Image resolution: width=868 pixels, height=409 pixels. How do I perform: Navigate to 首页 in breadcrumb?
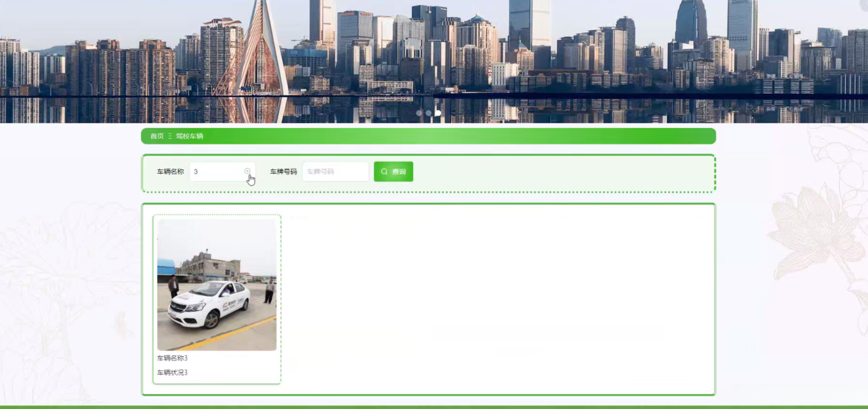(x=157, y=136)
